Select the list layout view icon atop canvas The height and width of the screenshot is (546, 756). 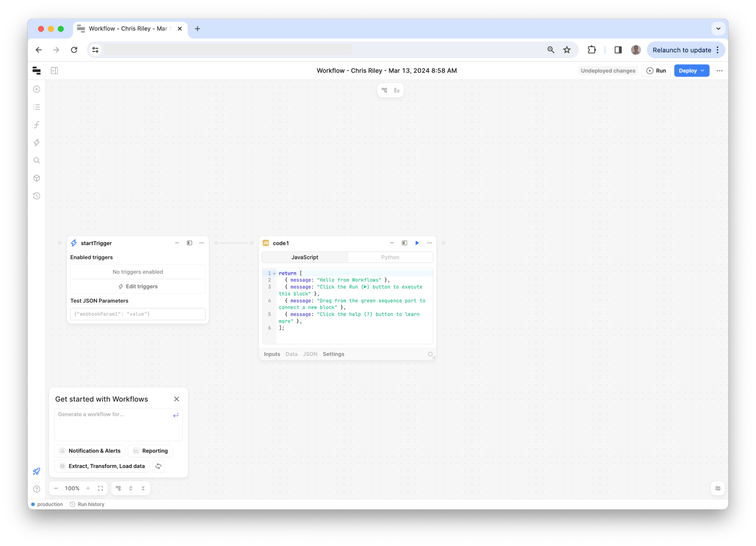tap(396, 90)
